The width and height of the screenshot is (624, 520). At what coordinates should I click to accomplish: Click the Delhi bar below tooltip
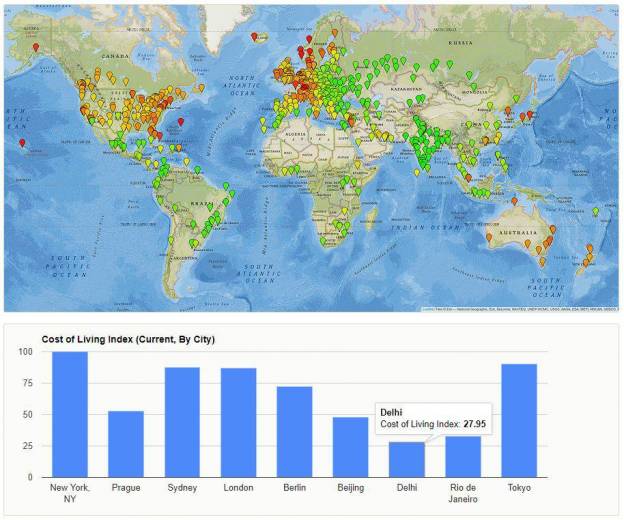(406, 459)
